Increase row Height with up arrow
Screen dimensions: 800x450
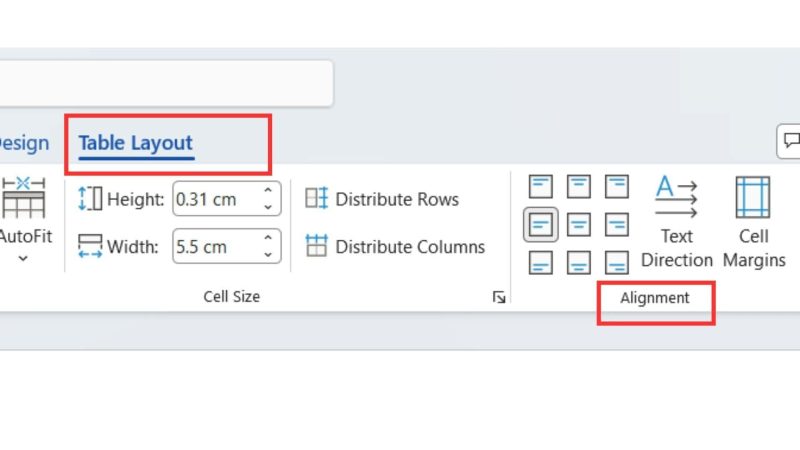(x=268, y=190)
